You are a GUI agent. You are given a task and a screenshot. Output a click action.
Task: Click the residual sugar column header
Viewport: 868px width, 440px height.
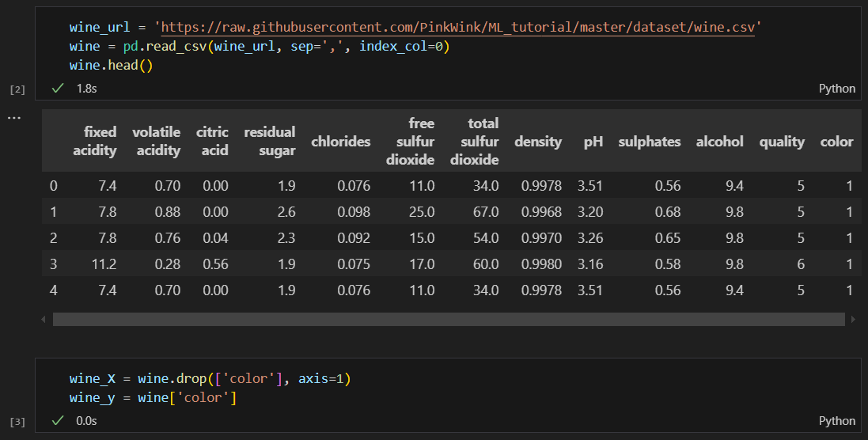point(270,141)
